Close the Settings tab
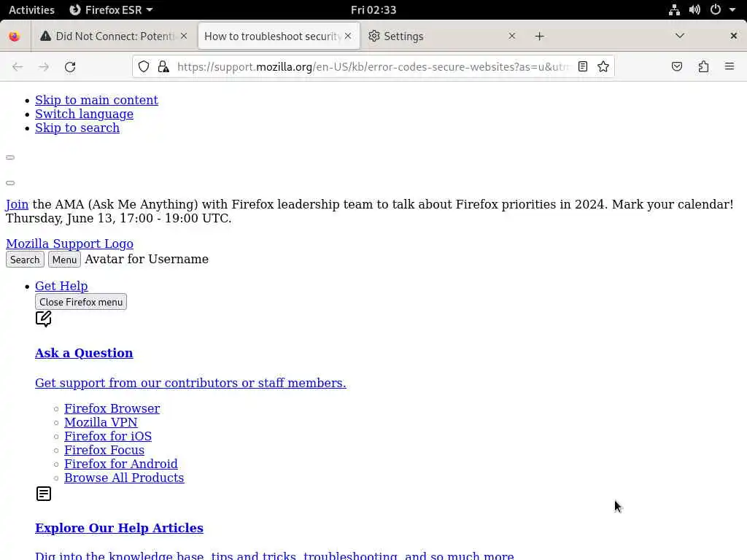The image size is (747, 560). (x=511, y=36)
